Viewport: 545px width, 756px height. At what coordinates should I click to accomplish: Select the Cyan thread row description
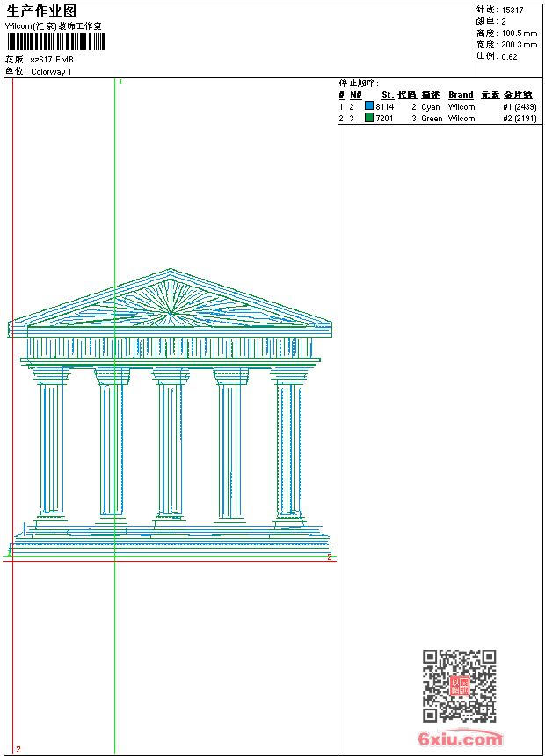pos(431,106)
